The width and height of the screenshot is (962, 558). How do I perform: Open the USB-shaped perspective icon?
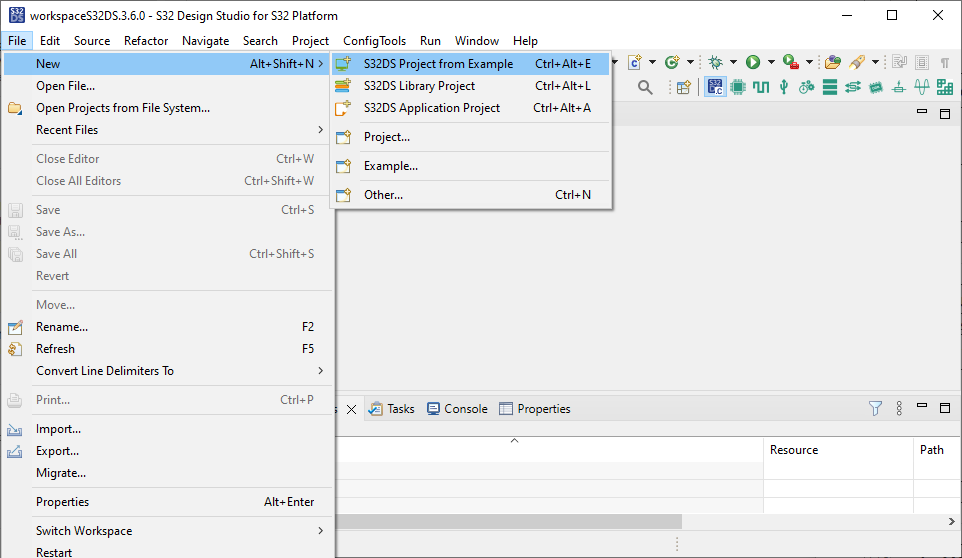tap(784, 87)
